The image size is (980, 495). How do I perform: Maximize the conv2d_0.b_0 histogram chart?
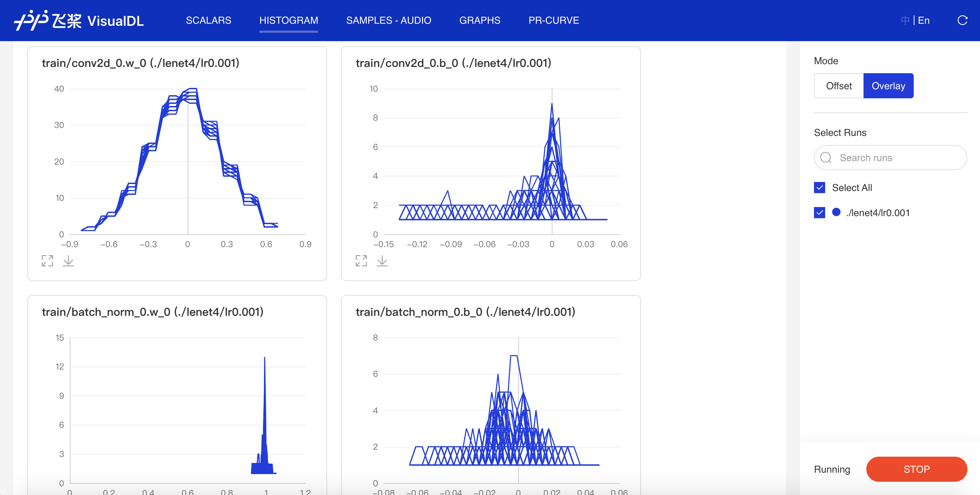click(x=361, y=261)
